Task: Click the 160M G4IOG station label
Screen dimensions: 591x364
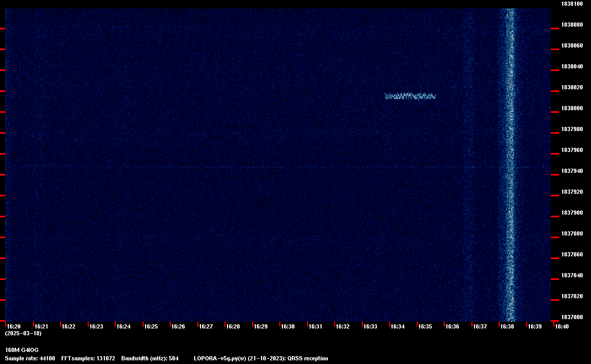Action: 22,350
